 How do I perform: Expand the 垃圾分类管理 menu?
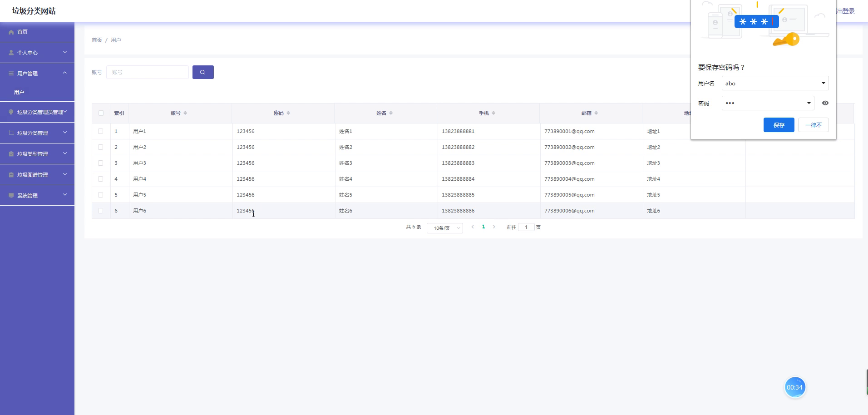[x=37, y=133]
